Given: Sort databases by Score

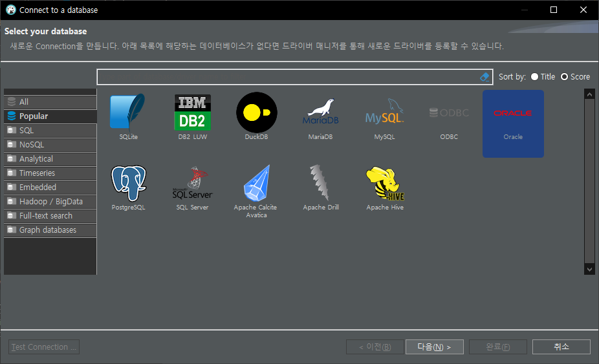Looking at the screenshot, I should (575, 77).
